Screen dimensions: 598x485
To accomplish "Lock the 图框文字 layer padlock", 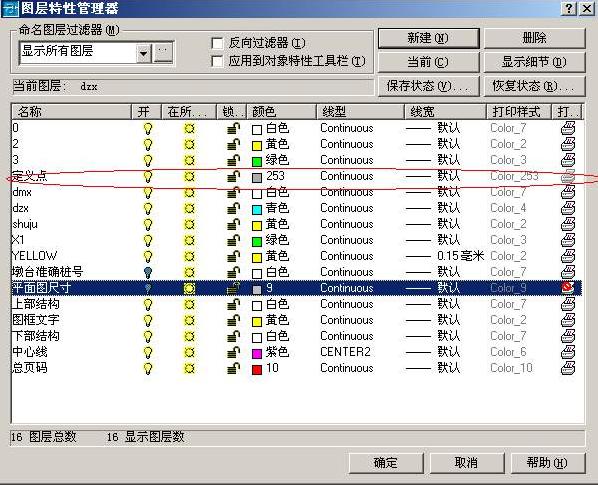I will tap(233, 321).
